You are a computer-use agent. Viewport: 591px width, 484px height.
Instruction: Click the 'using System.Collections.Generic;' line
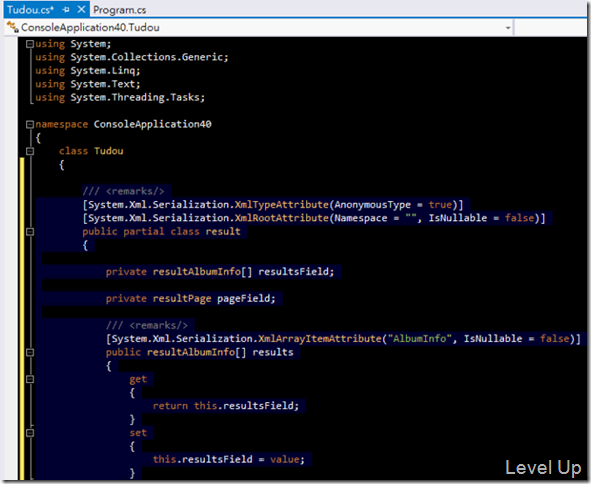coord(132,57)
